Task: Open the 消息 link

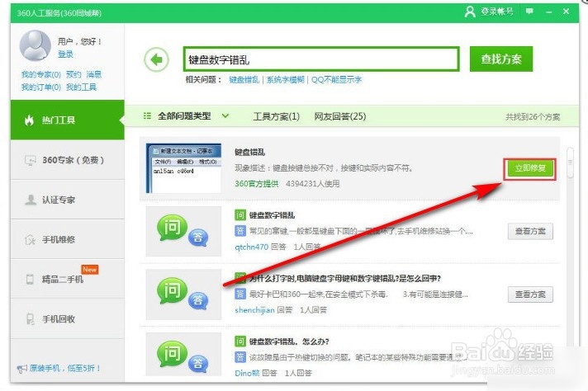Action: point(94,74)
